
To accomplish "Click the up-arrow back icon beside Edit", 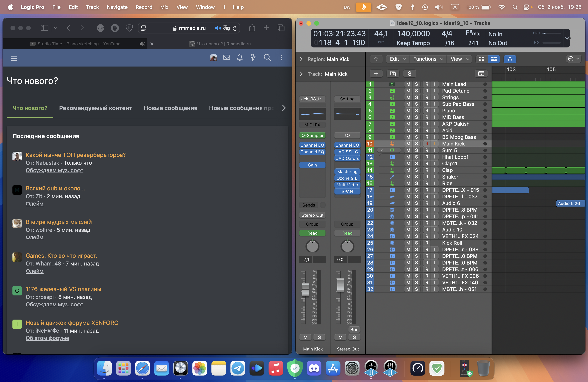I will pos(376,59).
